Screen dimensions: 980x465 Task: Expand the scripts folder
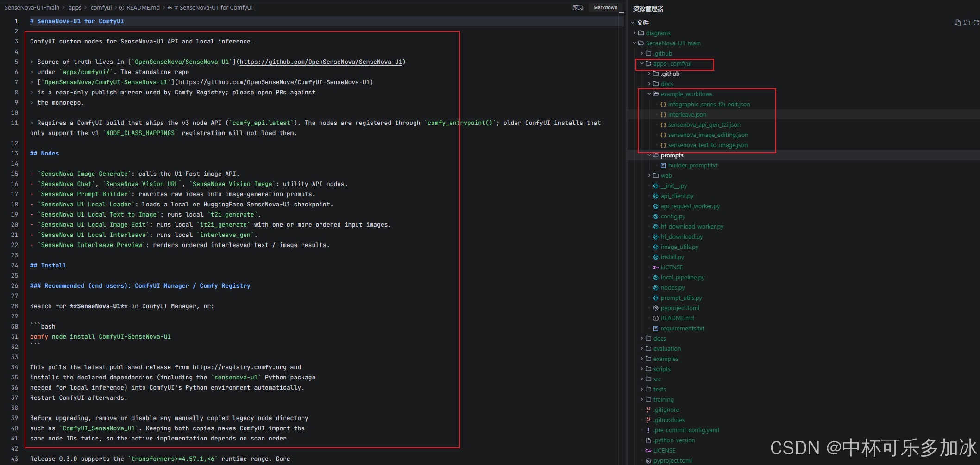[642, 369]
